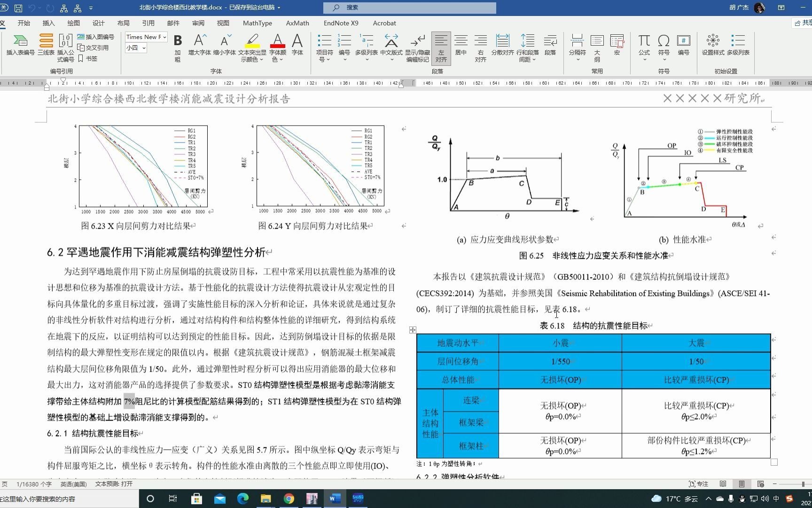Expand the 分隔符 breaks dropdown

[x=577, y=47]
